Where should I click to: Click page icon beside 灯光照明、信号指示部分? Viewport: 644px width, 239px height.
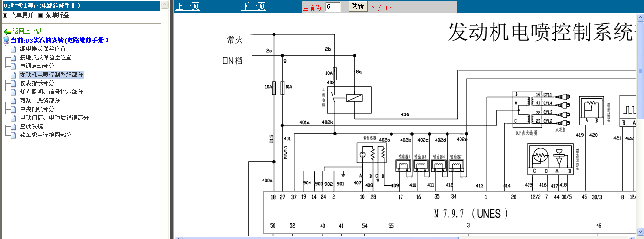13,92
